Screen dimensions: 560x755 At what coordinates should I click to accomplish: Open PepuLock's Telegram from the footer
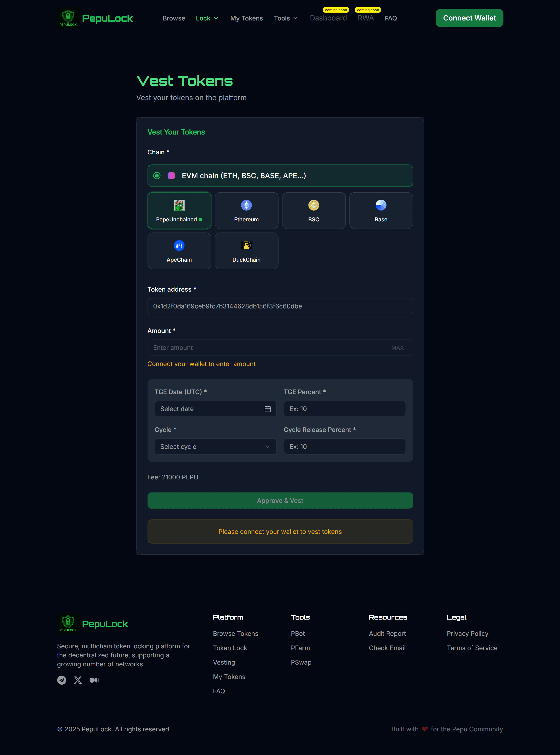61,680
